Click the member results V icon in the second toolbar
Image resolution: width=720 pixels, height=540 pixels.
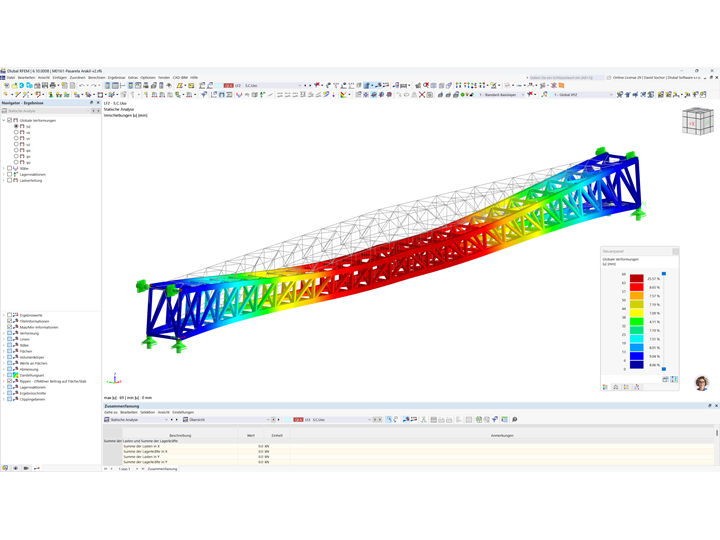click(x=239, y=95)
